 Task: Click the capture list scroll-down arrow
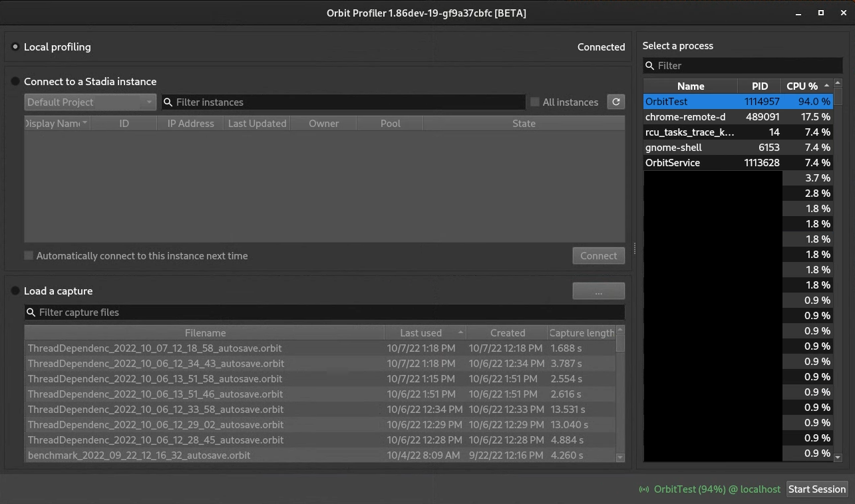pyautogui.click(x=621, y=457)
